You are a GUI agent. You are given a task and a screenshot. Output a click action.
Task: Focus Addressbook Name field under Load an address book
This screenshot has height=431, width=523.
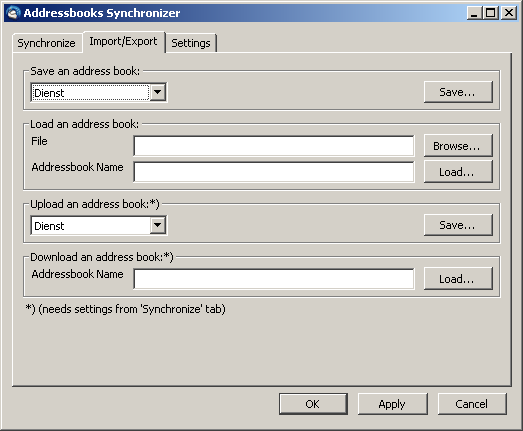274,172
